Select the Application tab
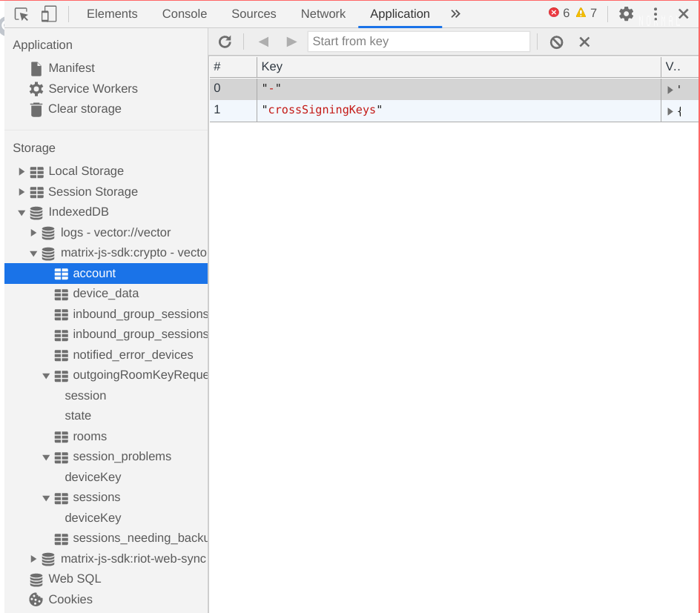Screen dimensions: 700x613 pyautogui.click(x=400, y=14)
